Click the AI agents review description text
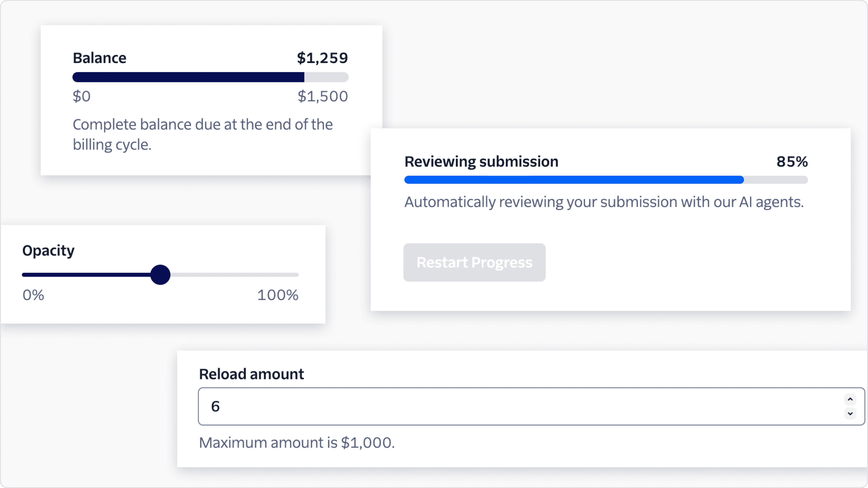The height and width of the screenshot is (488, 868). click(x=604, y=202)
